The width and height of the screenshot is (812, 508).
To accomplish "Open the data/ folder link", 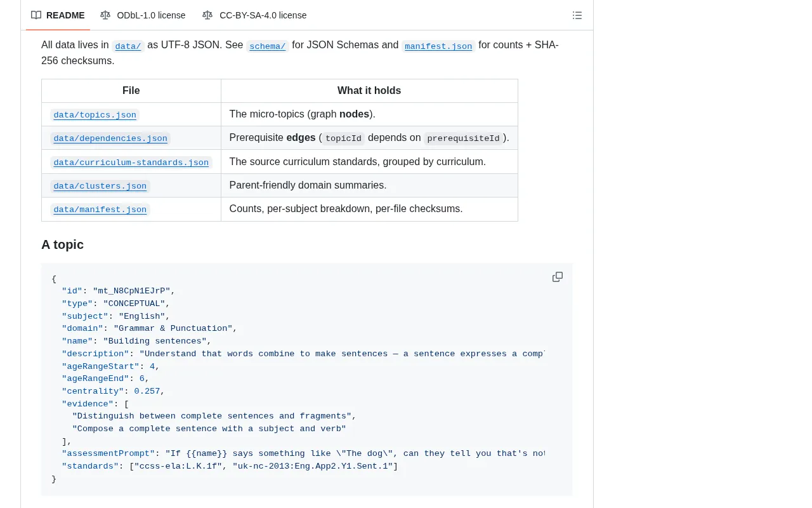I will coord(128,46).
